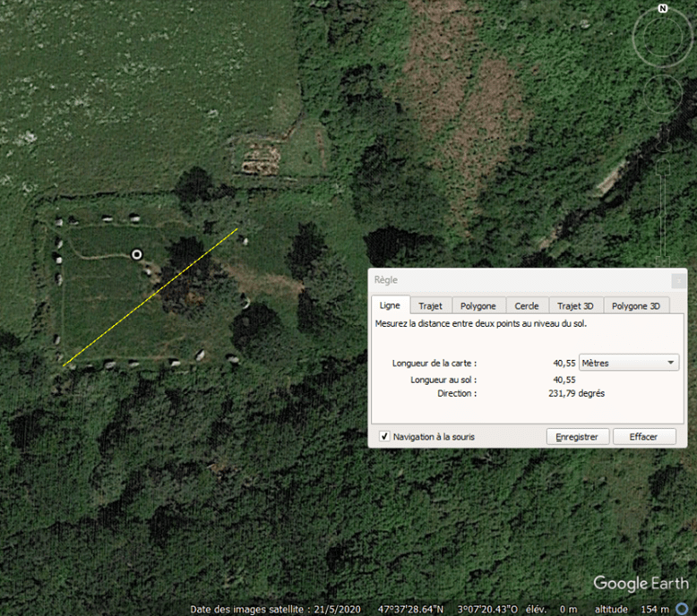The width and height of the screenshot is (697, 616).
Task: Click the Effacer button
Action: click(x=643, y=437)
